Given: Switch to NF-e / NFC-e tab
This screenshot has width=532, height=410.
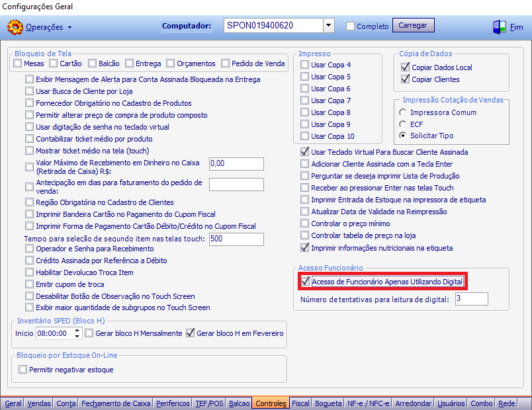Looking at the screenshot, I should (368, 403).
